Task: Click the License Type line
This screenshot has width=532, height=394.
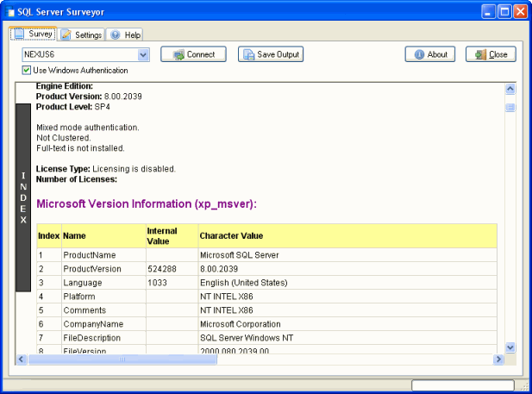Action: point(106,169)
